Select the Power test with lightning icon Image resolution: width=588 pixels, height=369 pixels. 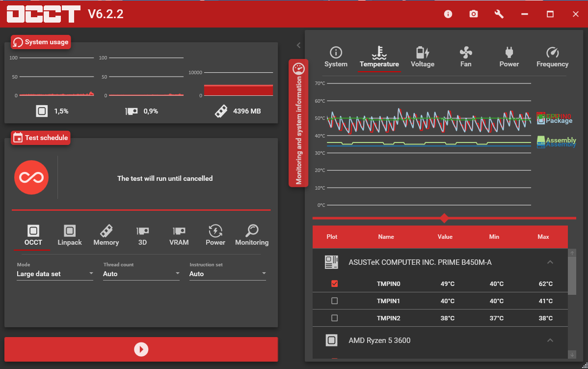[215, 235]
